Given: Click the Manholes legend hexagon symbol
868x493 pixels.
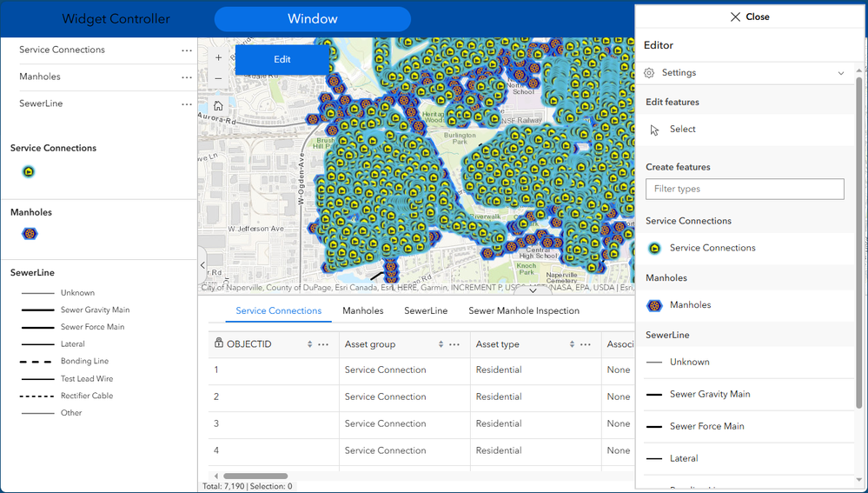Looking at the screenshot, I should pos(30,234).
